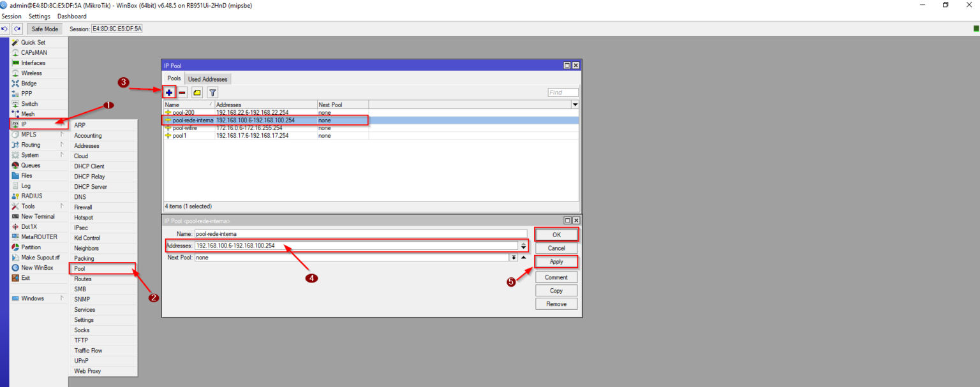Apply the pool-rede-interna changes

[x=556, y=261]
